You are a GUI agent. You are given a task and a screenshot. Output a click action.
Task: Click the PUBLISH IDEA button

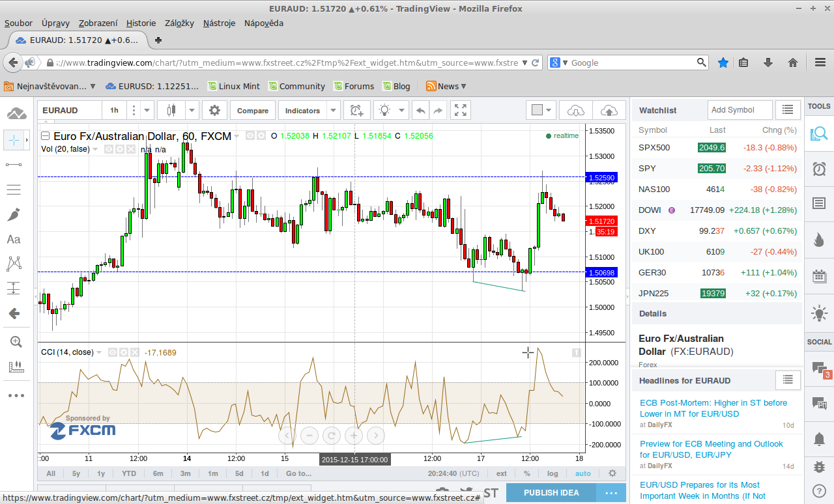click(551, 492)
